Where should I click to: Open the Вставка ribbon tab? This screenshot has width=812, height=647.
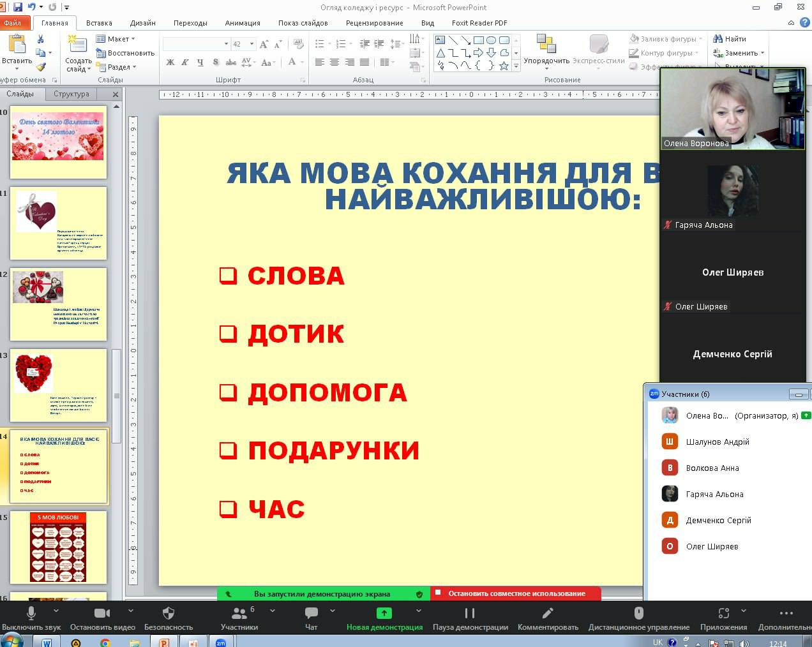(x=99, y=23)
